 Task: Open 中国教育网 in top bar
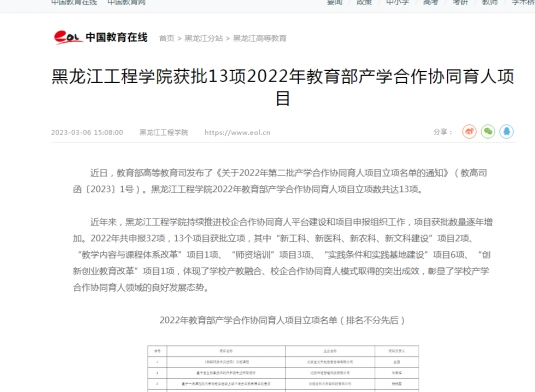click(127, 2)
